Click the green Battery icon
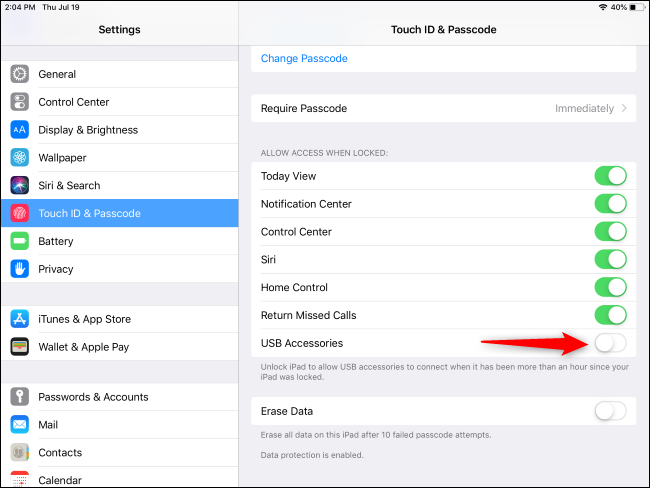650x488 pixels. tap(20, 241)
